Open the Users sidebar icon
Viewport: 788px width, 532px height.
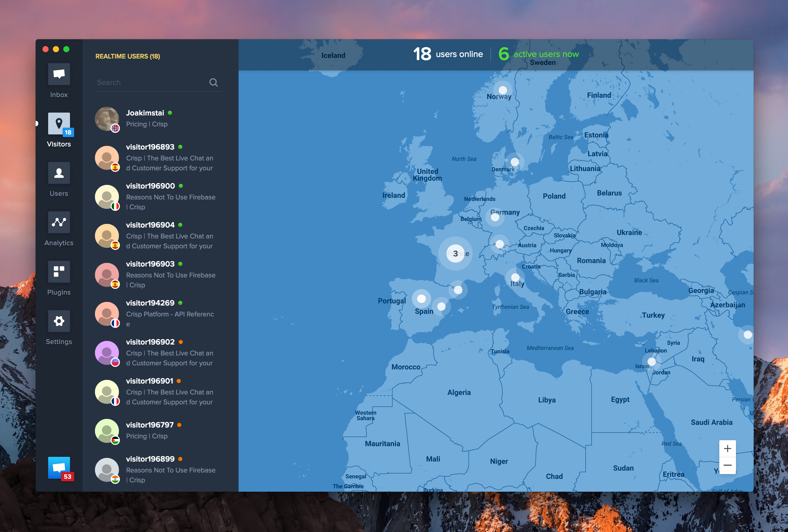coord(59,173)
